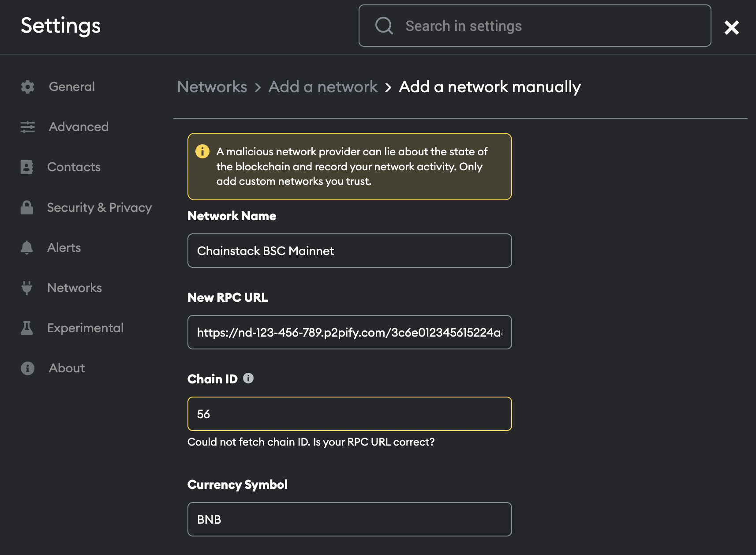The image size is (756, 555).
Task: Click the Currency Symbol input field
Action: click(350, 519)
